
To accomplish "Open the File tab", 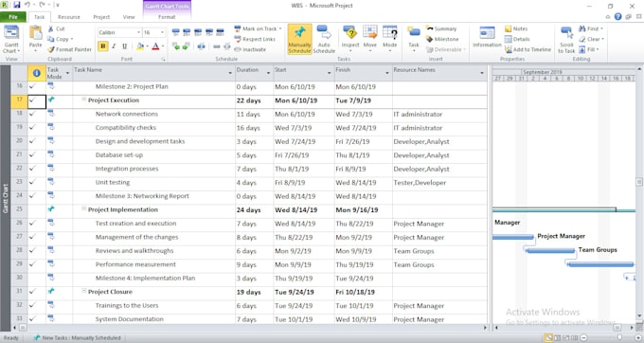I will coord(13,17).
